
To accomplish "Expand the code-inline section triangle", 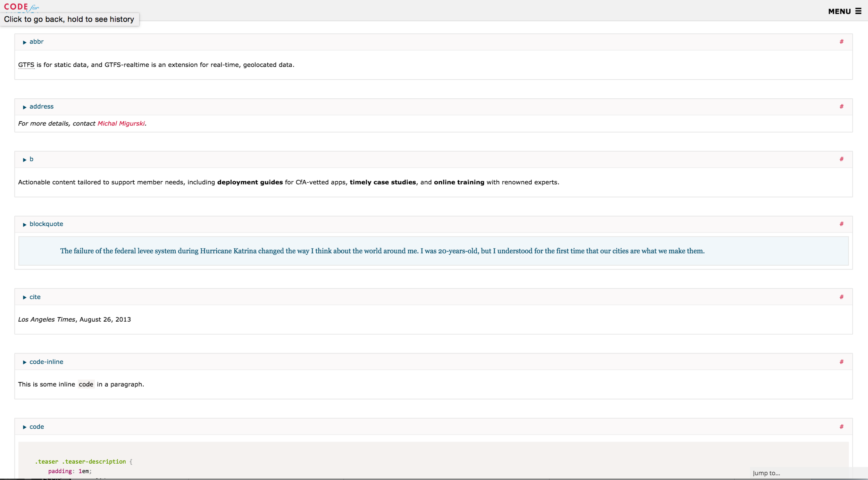I will point(24,362).
